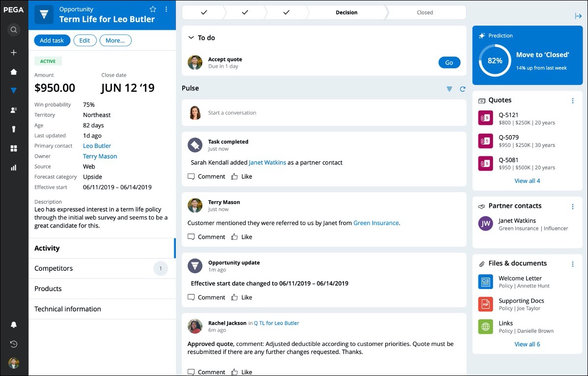Click the reports bar chart icon
Screen dimensions: 588x376
click(14, 168)
